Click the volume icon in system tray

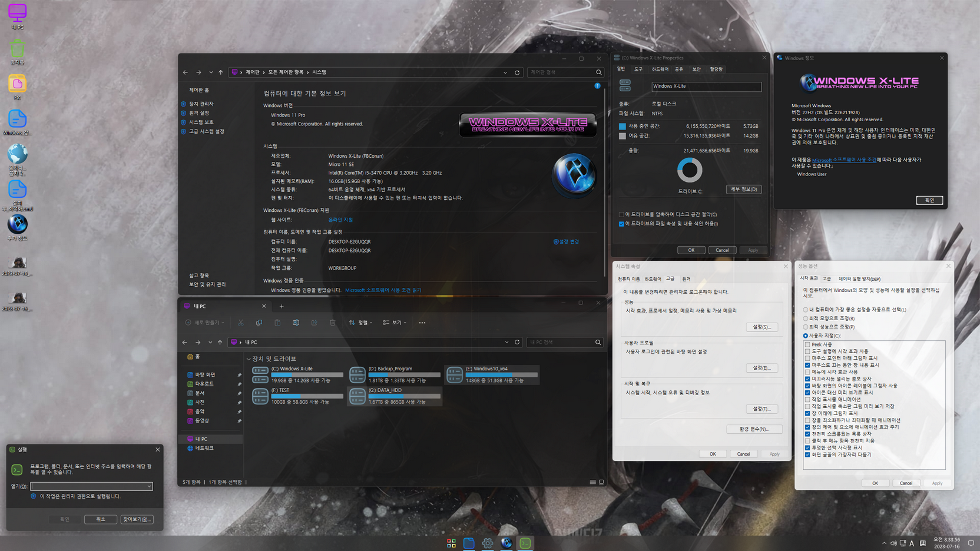coord(893,543)
